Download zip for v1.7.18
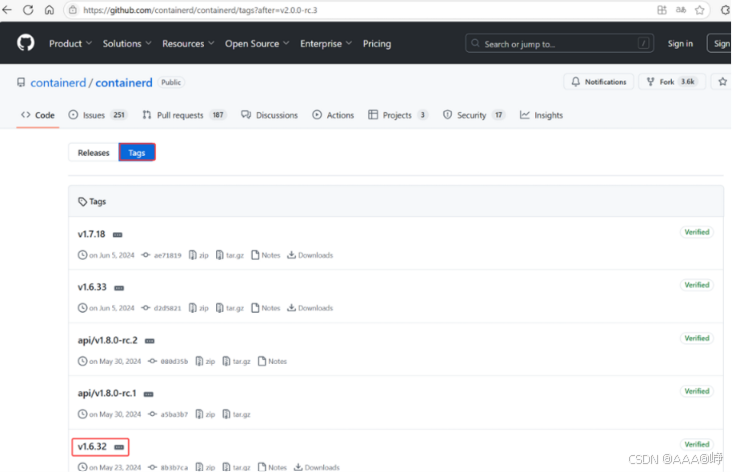 [x=198, y=255]
